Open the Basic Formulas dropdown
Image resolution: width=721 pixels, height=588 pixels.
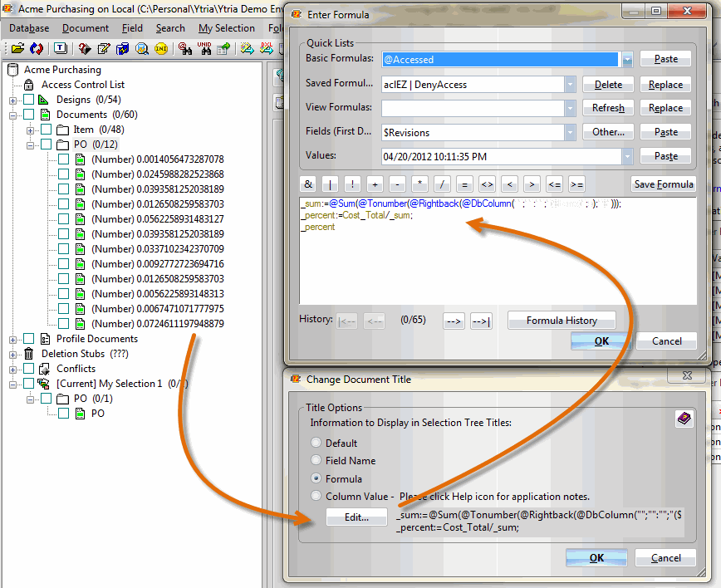pos(627,60)
